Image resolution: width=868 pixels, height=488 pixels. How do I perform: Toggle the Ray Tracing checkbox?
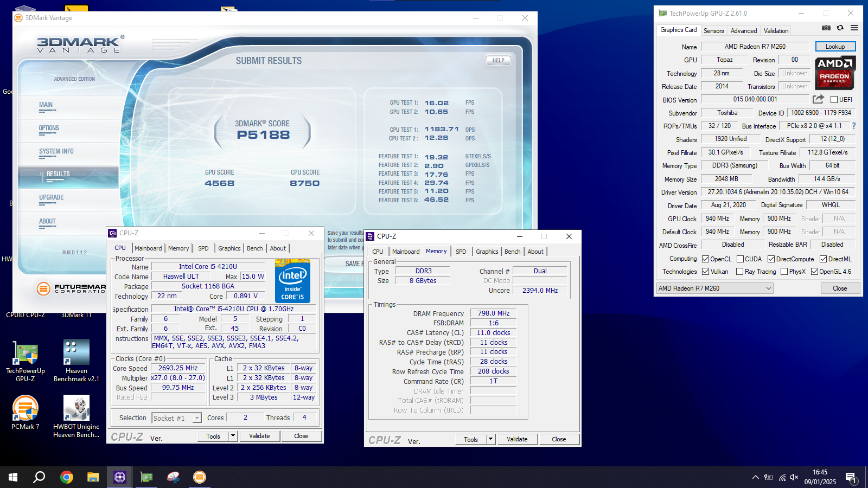(739, 272)
